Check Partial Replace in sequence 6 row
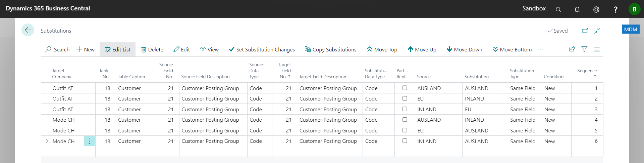 (405, 141)
